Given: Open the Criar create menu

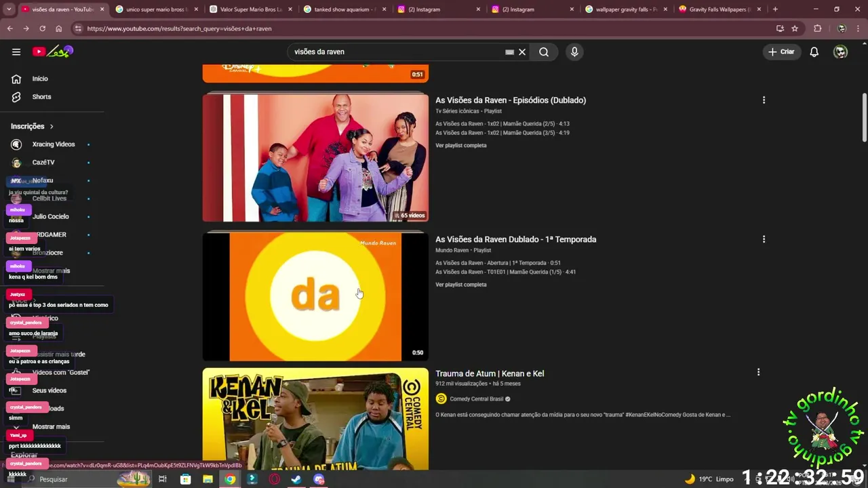Looking at the screenshot, I should click(781, 52).
